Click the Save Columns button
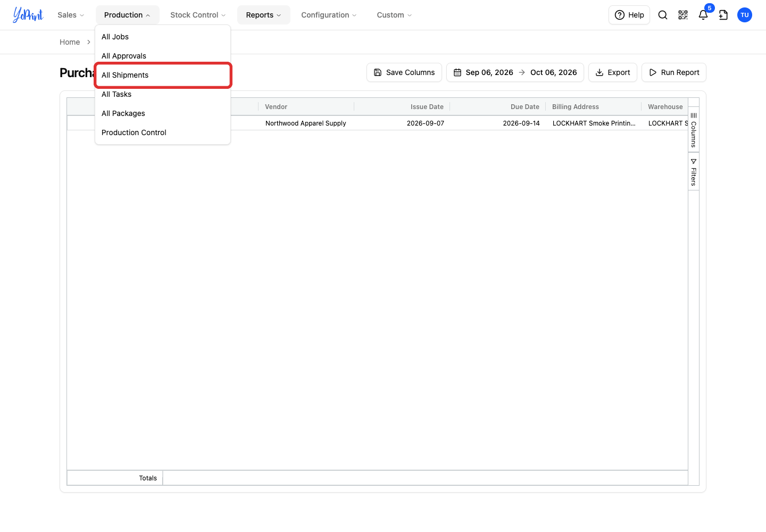The image size is (766, 532). click(404, 72)
